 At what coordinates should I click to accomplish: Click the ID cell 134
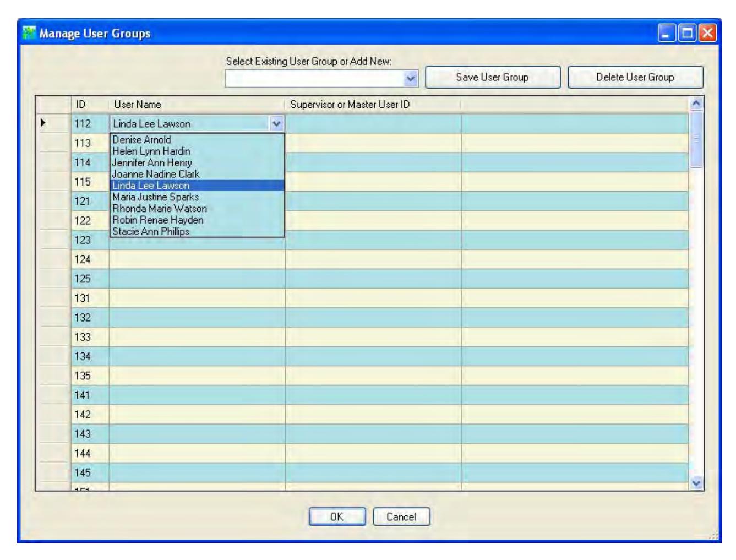(x=90, y=356)
